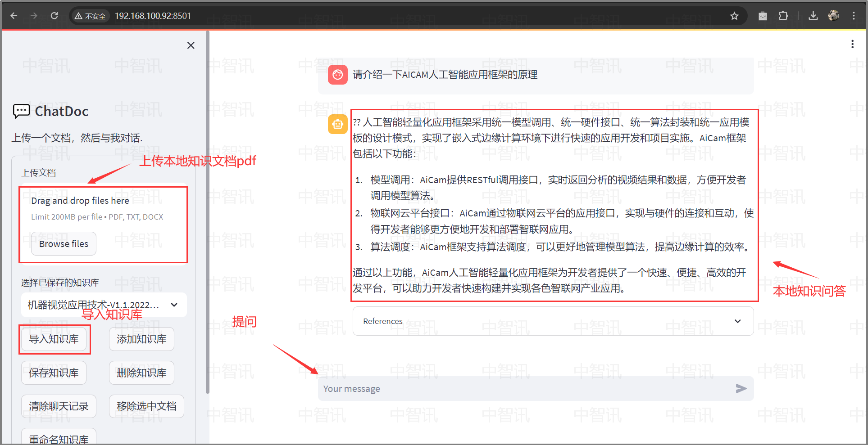Open the browser extensions puzzle icon
Viewport: 868px width, 445px height.
(783, 16)
